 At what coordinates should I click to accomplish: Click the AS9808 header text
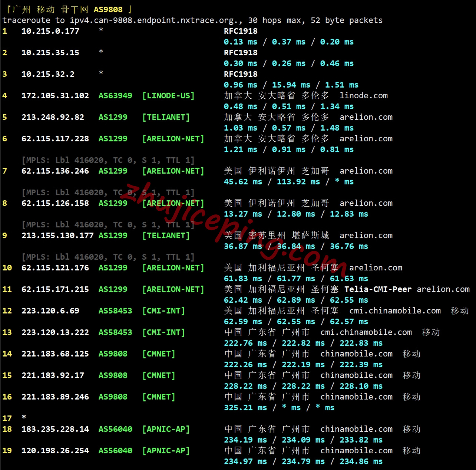108,10
